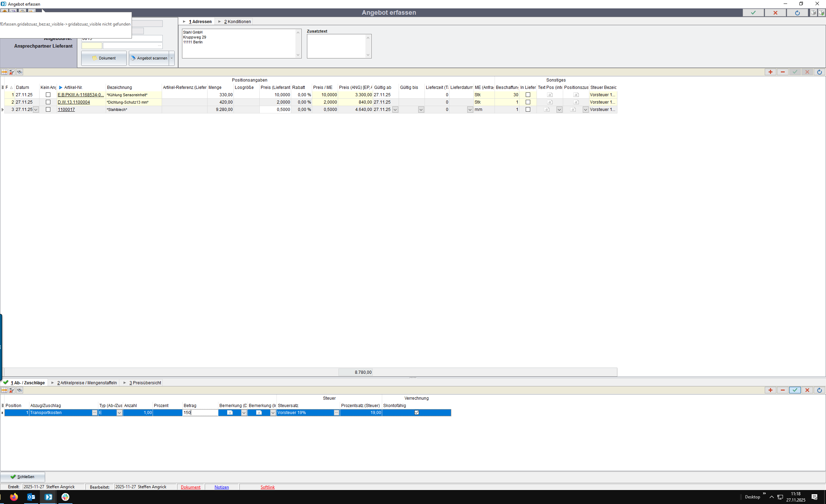
Task: Toggle In Liefer checkbox for position 3
Action: click(x=528, y=110)
